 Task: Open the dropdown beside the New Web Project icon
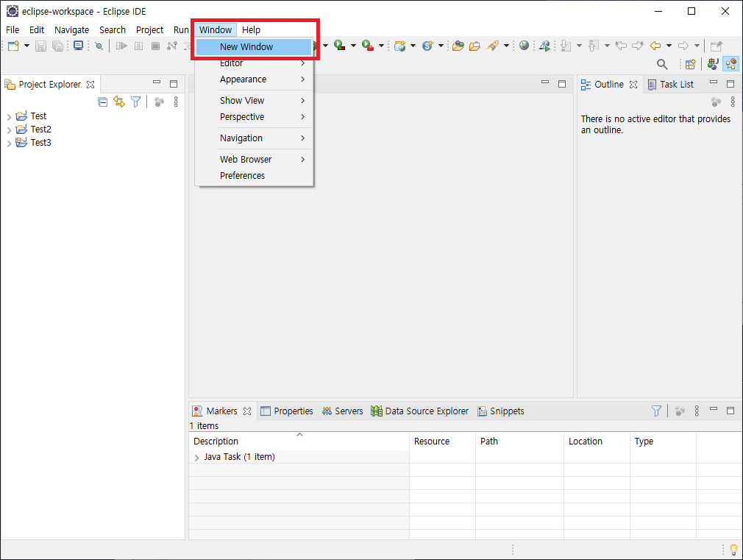click(413, 46)
